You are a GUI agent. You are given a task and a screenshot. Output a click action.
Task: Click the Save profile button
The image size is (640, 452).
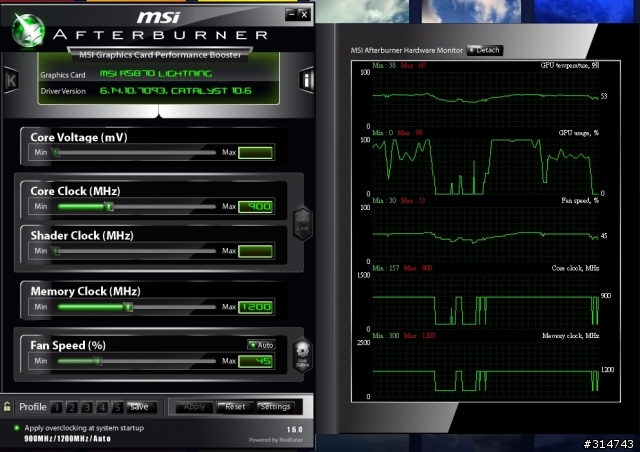tap(141, 407)
